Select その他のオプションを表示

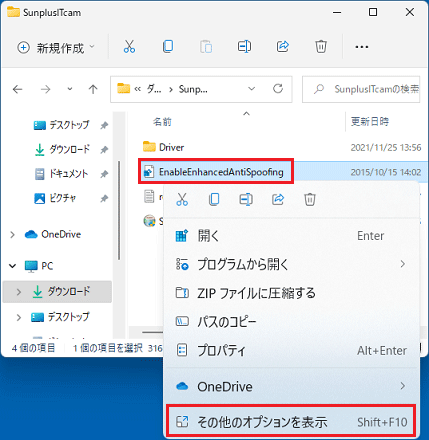coord(291,422)
